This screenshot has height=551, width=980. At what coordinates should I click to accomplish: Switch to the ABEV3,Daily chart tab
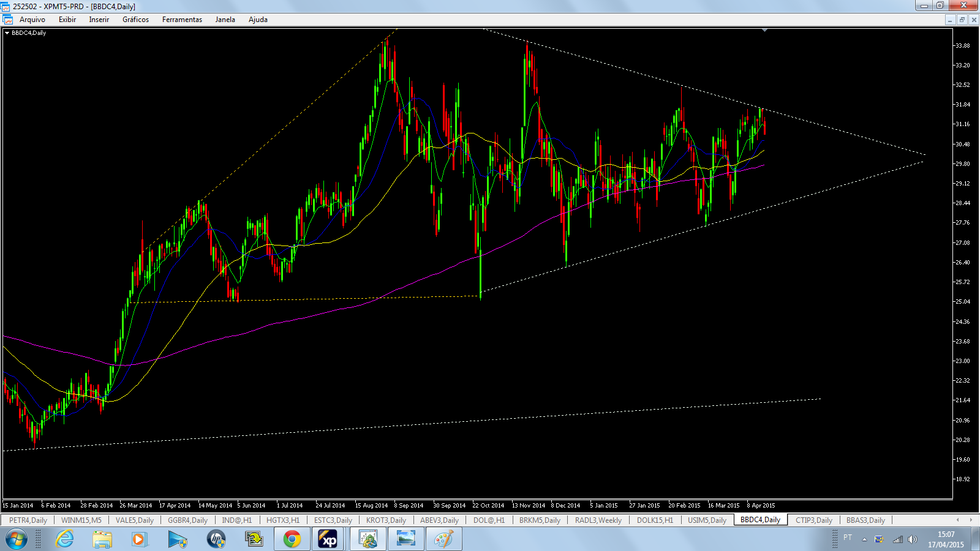click(x=439, y=520)
